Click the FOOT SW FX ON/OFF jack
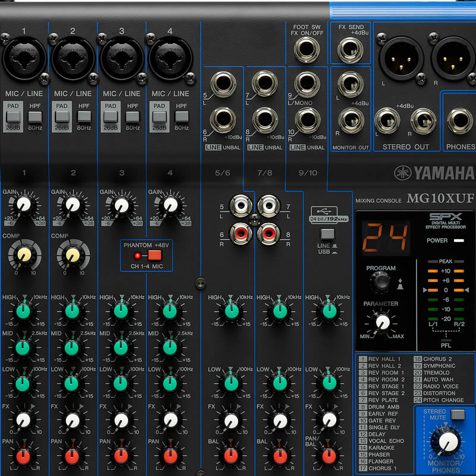Viewport: 476px width, 476px height. 307,49
